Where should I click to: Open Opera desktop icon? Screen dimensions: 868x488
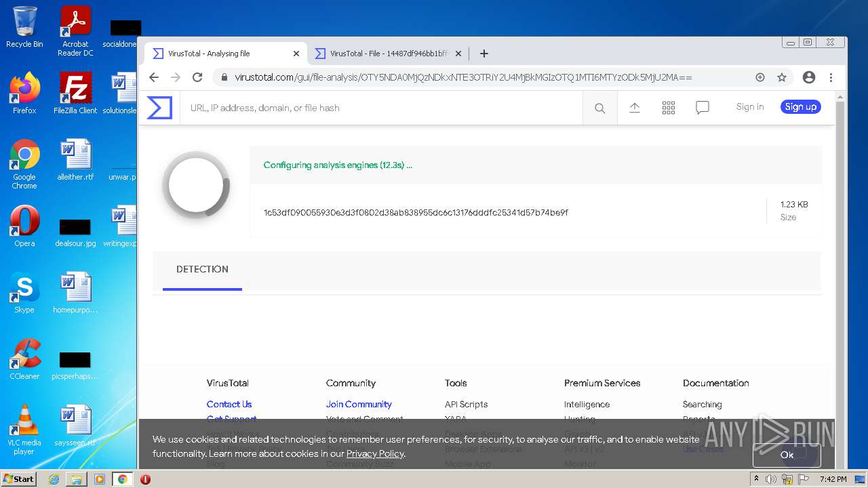coord(24,226)
